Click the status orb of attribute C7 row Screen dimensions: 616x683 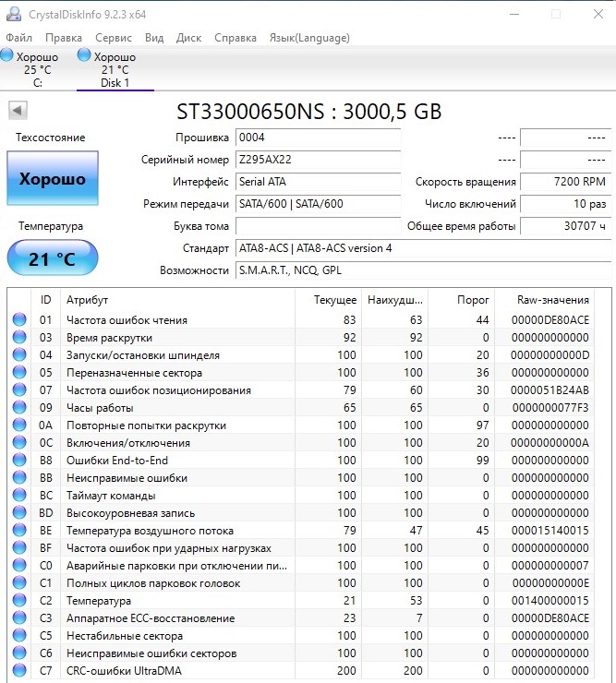click(19, 670)
